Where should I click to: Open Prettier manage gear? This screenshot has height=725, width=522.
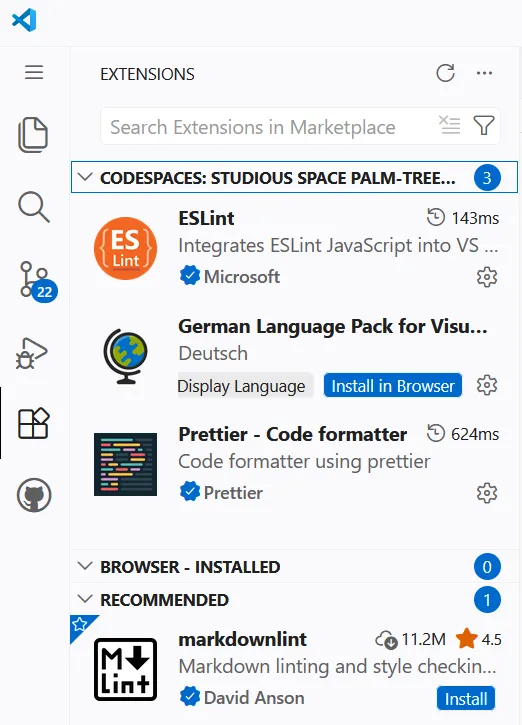click(x=487, y=493)
